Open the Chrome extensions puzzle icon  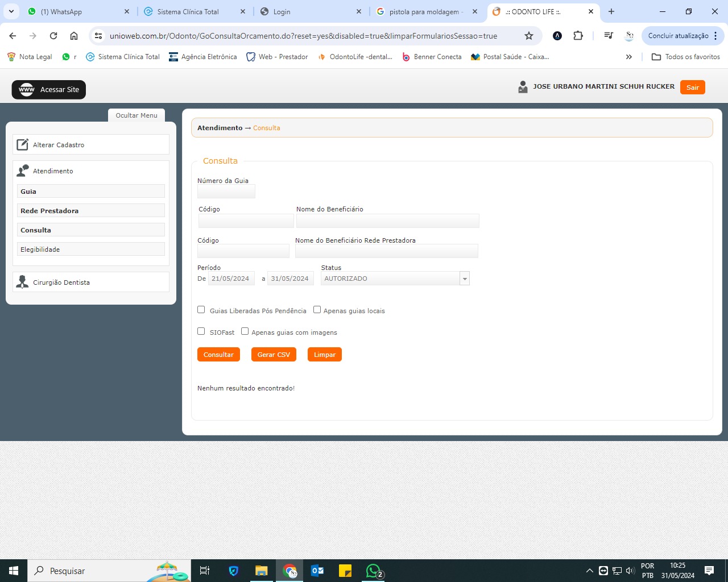[x=578, y=36]
